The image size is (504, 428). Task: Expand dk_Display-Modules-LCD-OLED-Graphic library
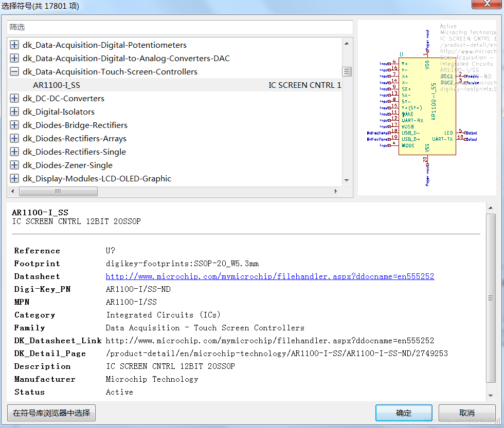click(x=14, y=178)
